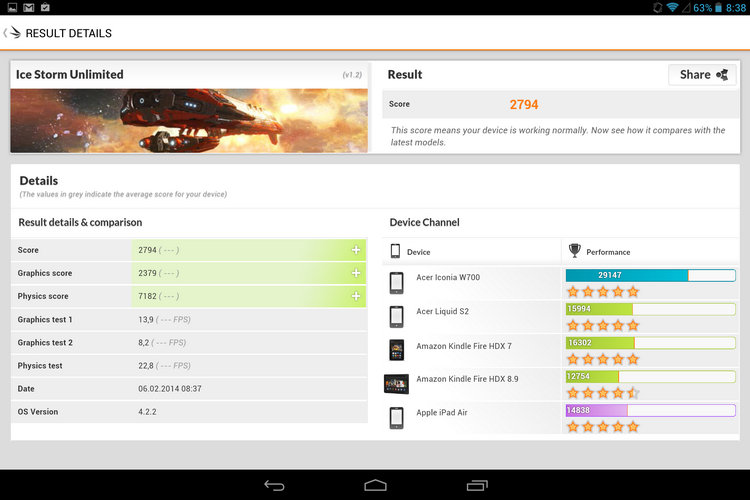
Task: Click the Kindle Fire HDX 8.9 star rating
Action: point(603,393)
